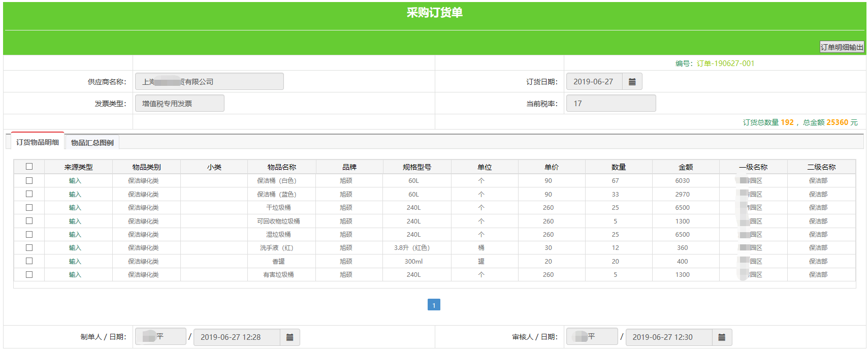Open the 发票类型 field showing 增值税专用发票
Screen dimensions: 868x350
coord(179,104)
